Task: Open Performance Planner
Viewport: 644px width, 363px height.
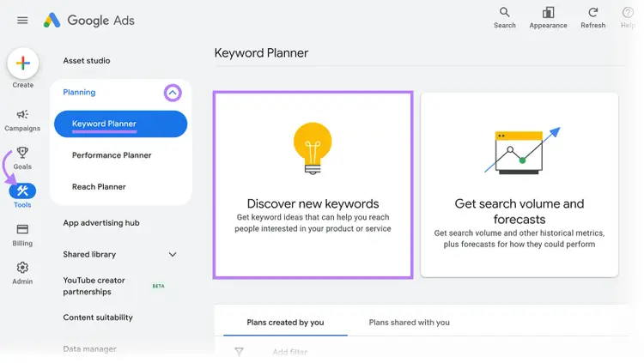Action: coord(112,155)
